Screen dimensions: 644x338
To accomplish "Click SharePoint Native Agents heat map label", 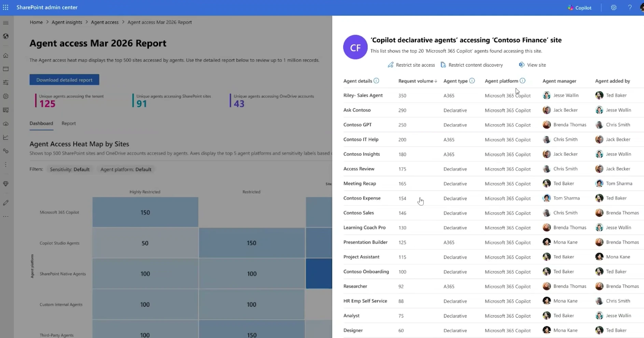I will [x=62, y=274].
